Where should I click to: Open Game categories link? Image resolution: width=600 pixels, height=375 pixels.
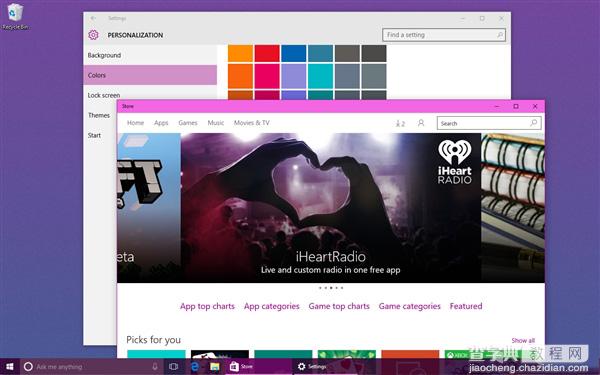click(x=409, y=306)
